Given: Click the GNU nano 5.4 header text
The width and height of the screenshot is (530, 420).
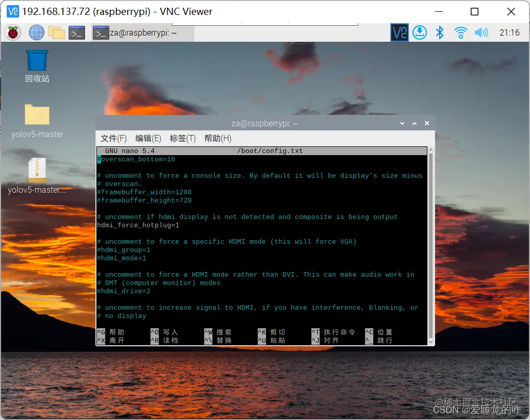Looking at the screenshot, I should (x=130, y=150).
